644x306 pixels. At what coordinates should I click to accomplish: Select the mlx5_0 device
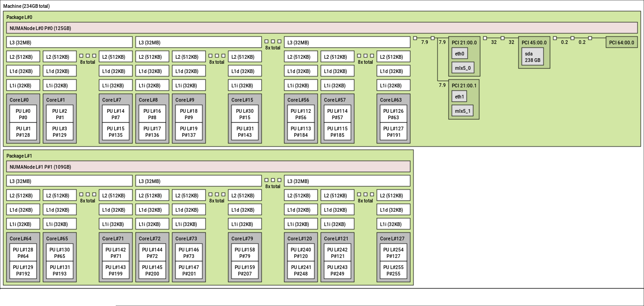tap(463, 67)
